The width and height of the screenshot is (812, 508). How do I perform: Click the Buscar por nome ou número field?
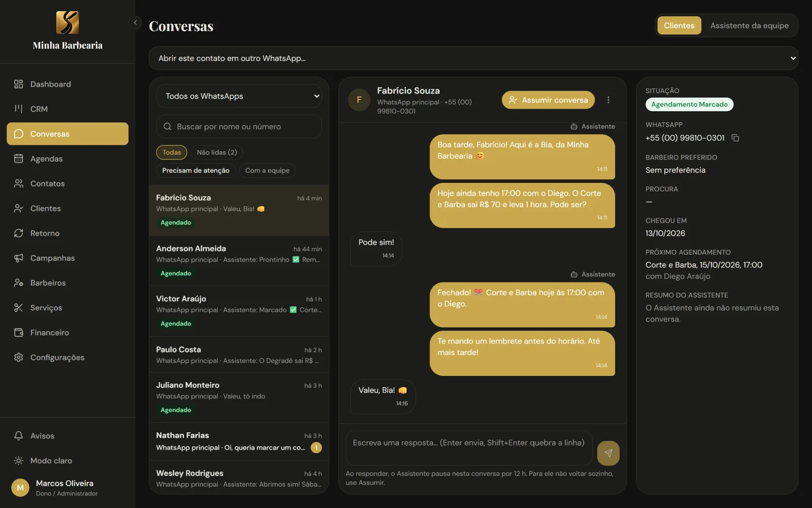pyautogui.click(x=239, y=126)
